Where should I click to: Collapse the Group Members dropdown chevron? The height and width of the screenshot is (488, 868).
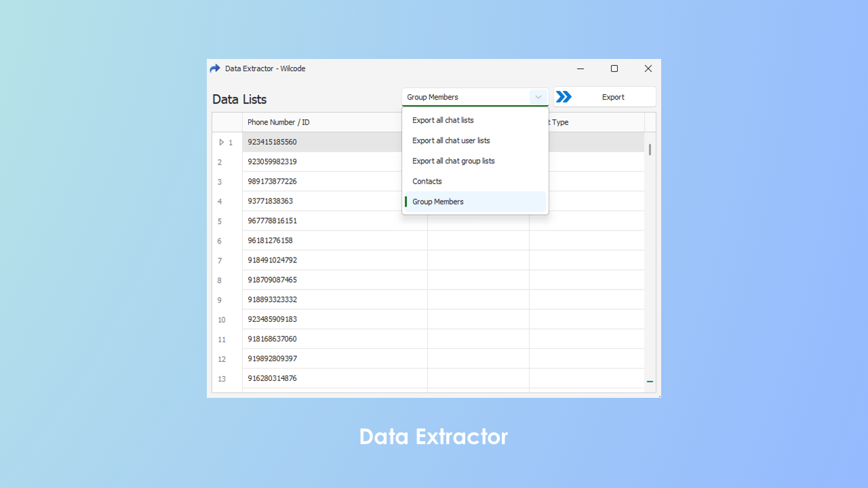click(x=538, y=97)
